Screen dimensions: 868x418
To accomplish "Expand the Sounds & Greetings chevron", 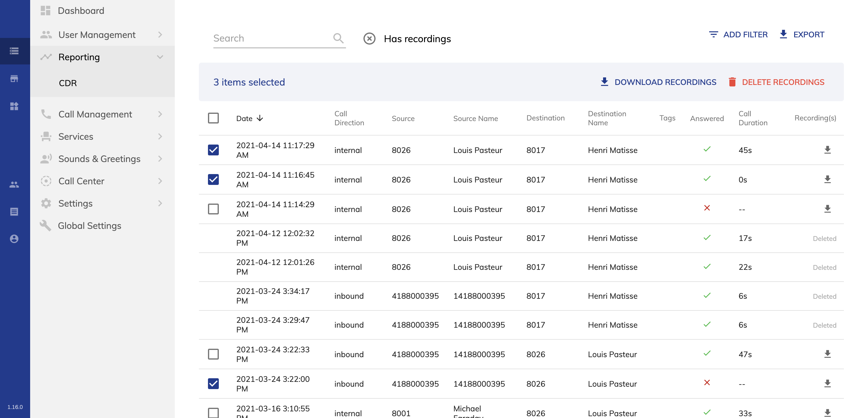I will tap(160, 159).
